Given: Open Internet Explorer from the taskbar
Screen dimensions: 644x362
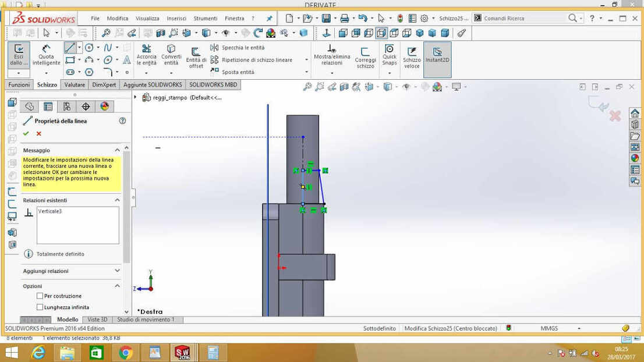Looking at the screenshot, I should point(38,353).
